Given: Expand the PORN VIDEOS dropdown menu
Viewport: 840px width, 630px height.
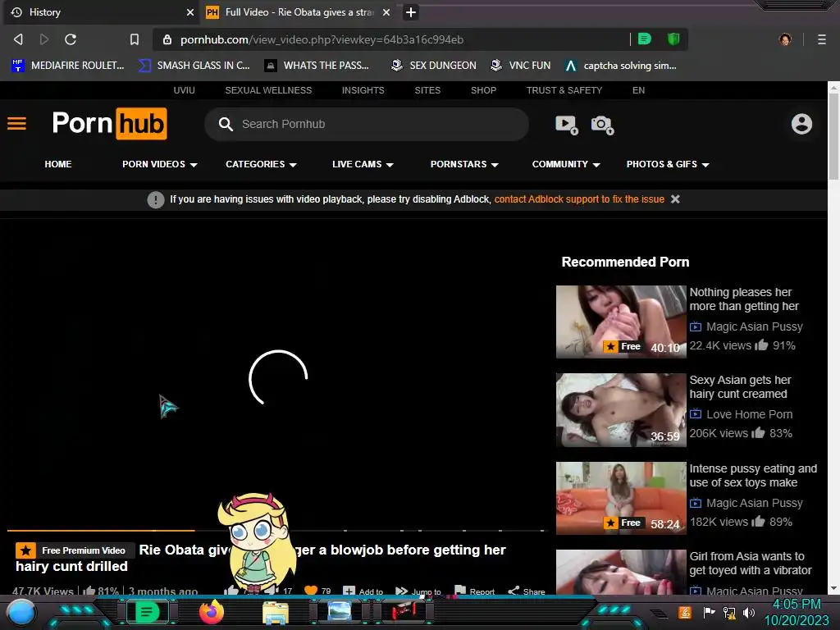Looking at the screenshot, I should coord(160,164).
